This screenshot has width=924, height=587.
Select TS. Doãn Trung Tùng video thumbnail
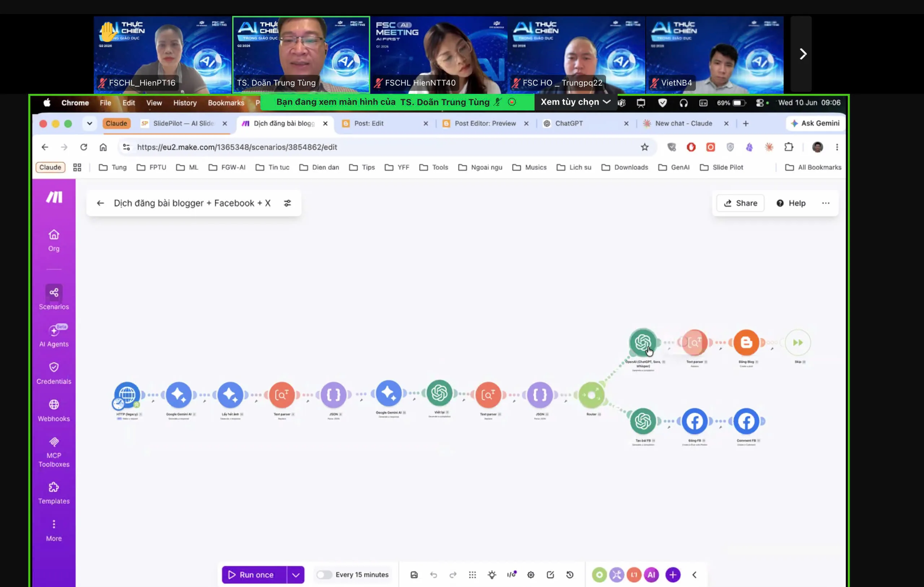click(x=301, y=55)
